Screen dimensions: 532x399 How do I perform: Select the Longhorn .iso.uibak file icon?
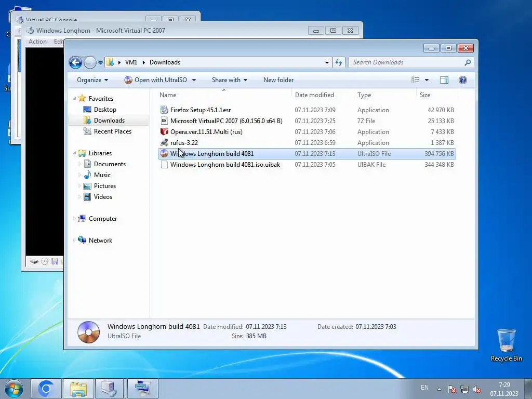point(164,165)
